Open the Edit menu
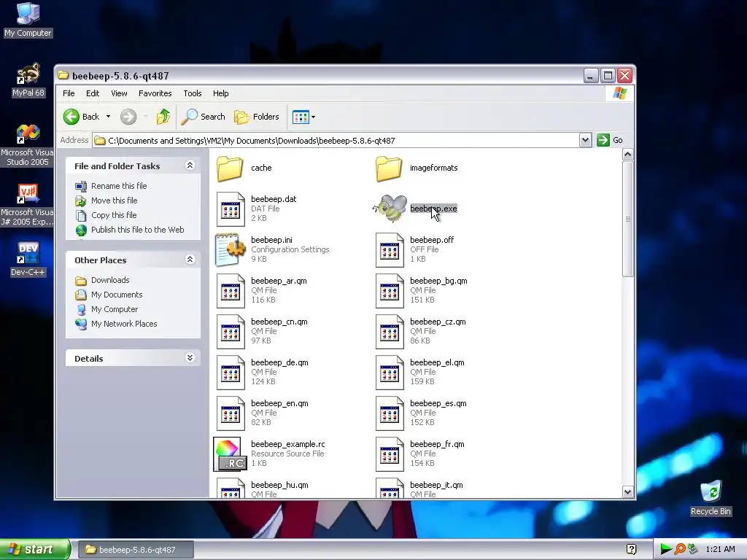Viewport: 747px width, 560px height. (x=93, y=93)
